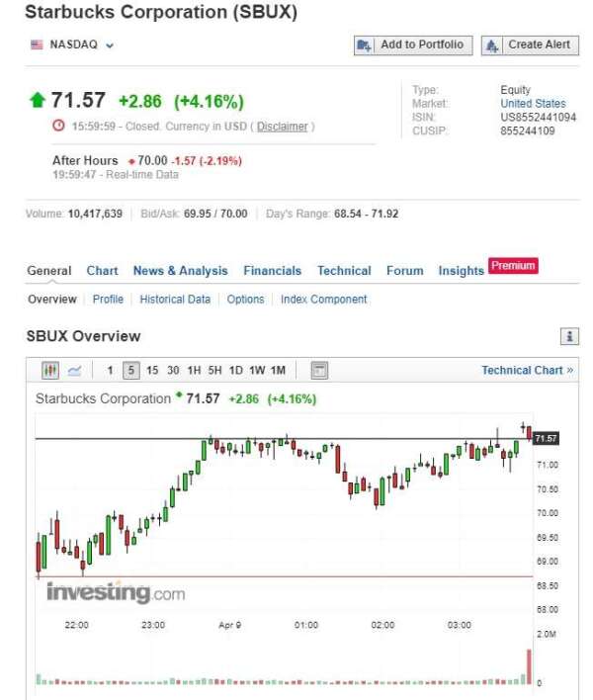Screen dimensions: 593x700
Task: Click the 71.57 price marker on chart axis
Action: tap(546, 438)
